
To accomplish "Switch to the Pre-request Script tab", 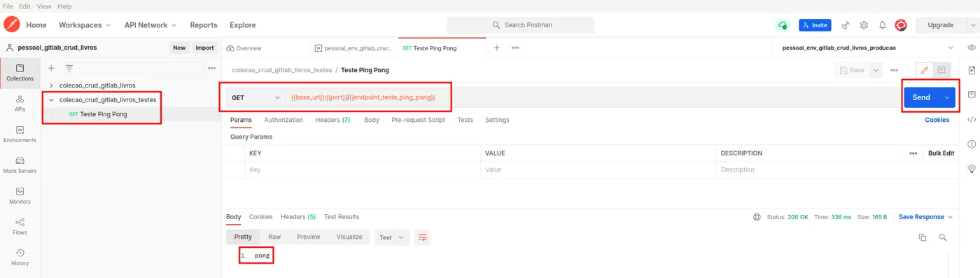I will coord(418,120).
